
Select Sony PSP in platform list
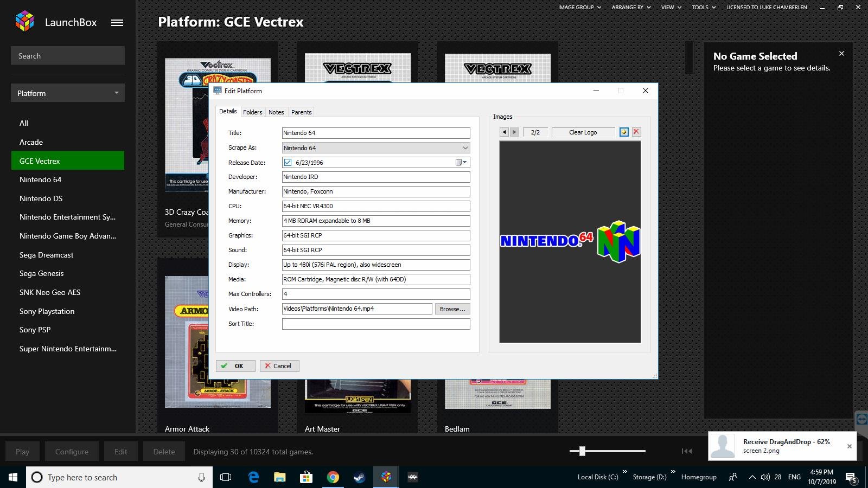tap(68, 330)
